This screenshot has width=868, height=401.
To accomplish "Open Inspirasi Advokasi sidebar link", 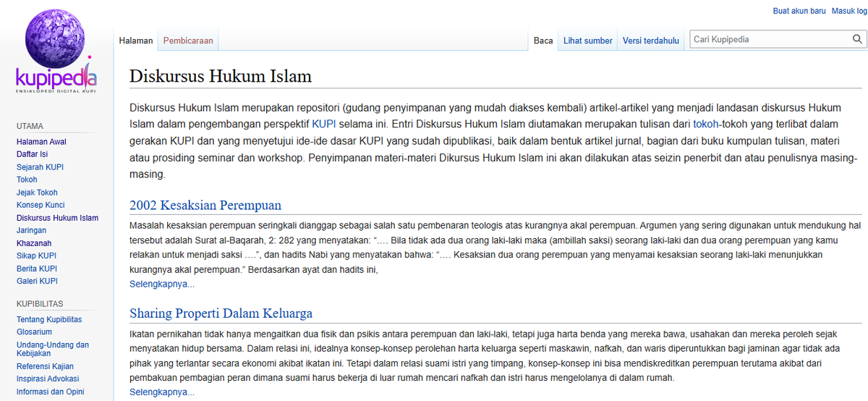I will [x=48, y=379].
